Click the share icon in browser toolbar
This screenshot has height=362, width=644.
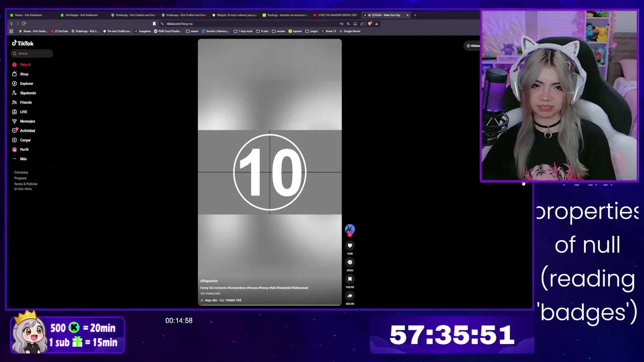click(x=362, y=24)
